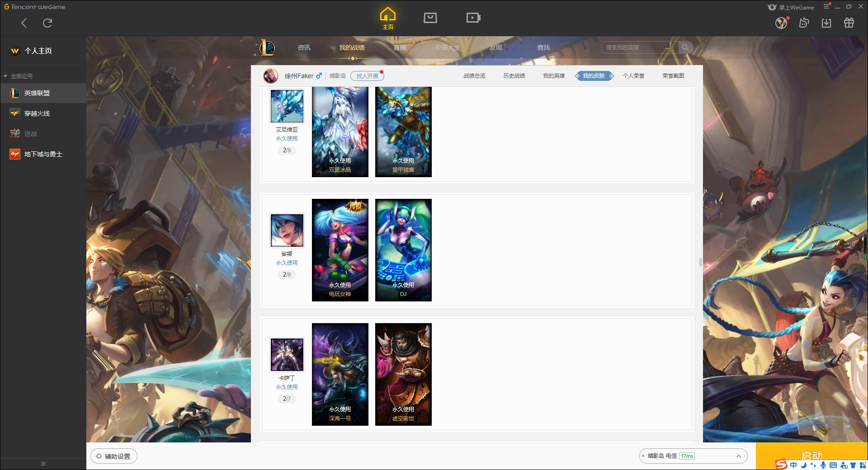Switch to the 直播 tab
The height and width of the screenshot is (470, 868).
click(x=400, y=47)
